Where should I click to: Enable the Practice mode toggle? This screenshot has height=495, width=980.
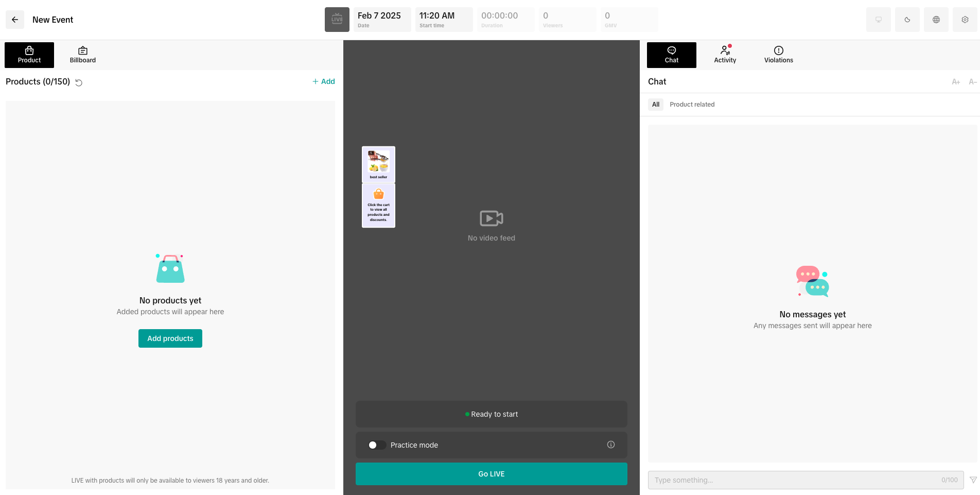click(377, 445)
